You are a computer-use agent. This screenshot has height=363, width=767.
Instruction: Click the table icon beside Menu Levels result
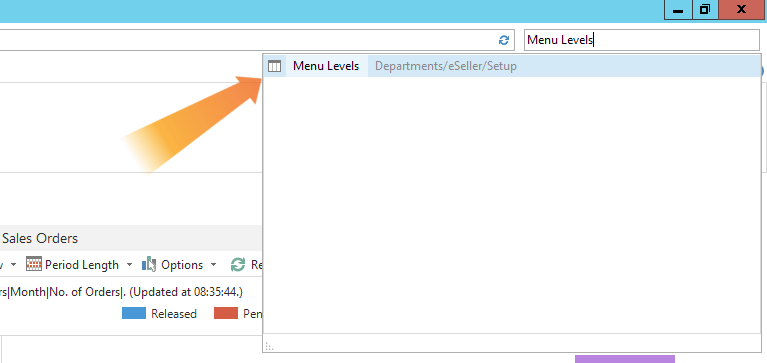[275, 66]
